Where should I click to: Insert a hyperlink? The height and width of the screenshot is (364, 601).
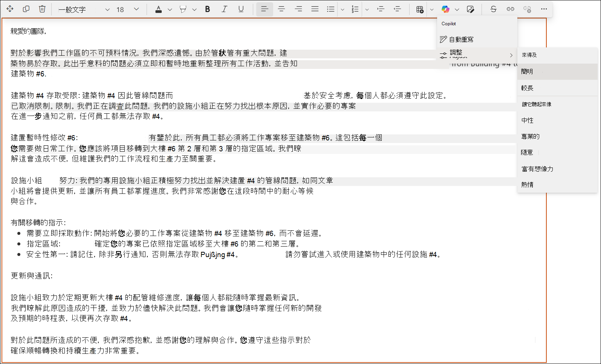(x=510, y=9)
